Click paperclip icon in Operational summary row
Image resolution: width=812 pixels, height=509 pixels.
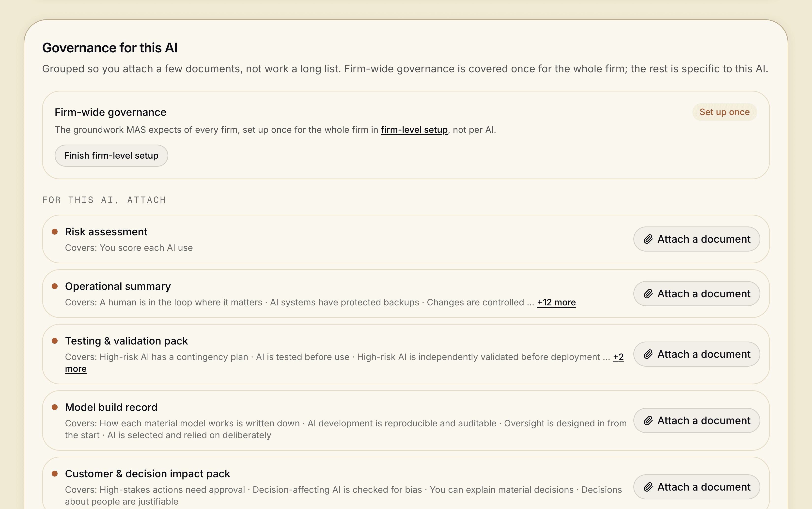[648, 294]
